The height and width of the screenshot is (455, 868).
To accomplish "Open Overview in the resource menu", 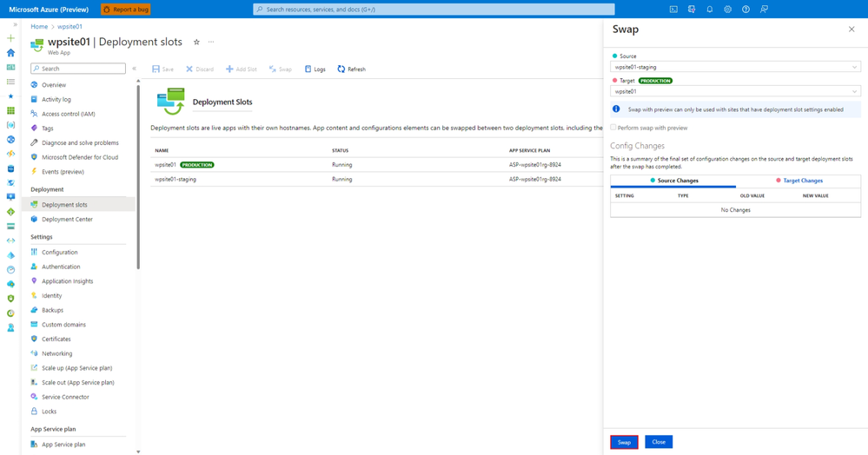I will pyautogui.click(x=54, y=85).
